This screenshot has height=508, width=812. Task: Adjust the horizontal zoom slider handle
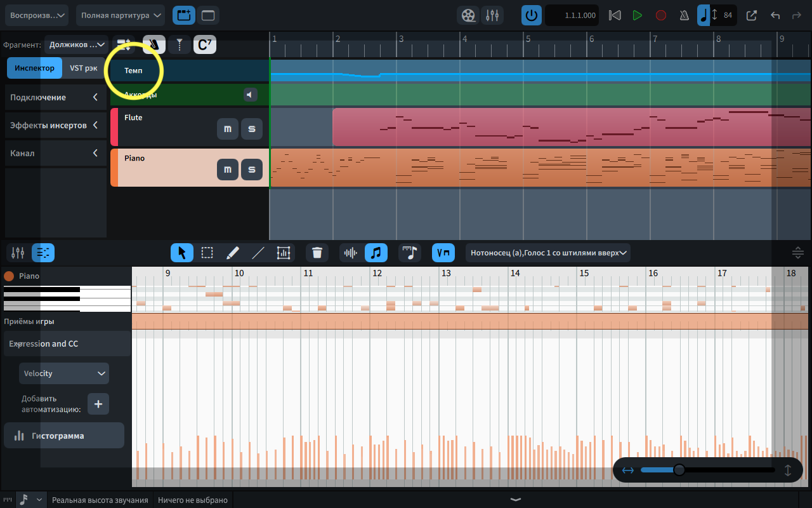[679, 470]
